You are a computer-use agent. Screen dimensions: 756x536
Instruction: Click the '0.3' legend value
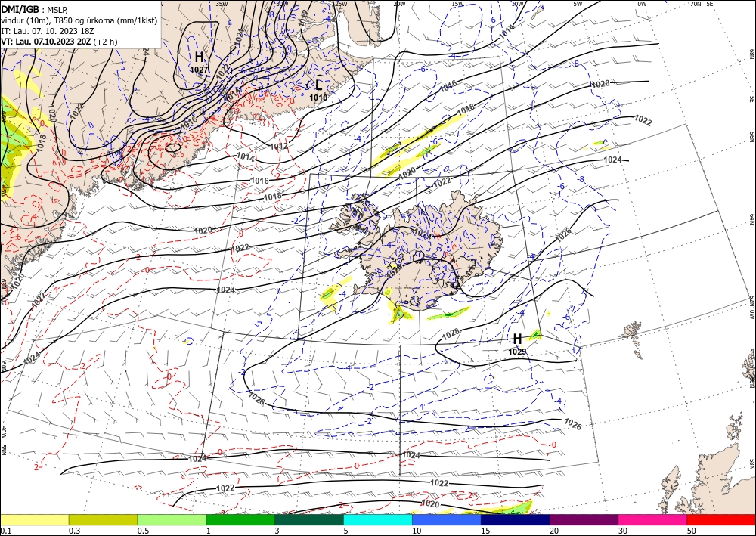pyautogui.click(x=74, y=531)
